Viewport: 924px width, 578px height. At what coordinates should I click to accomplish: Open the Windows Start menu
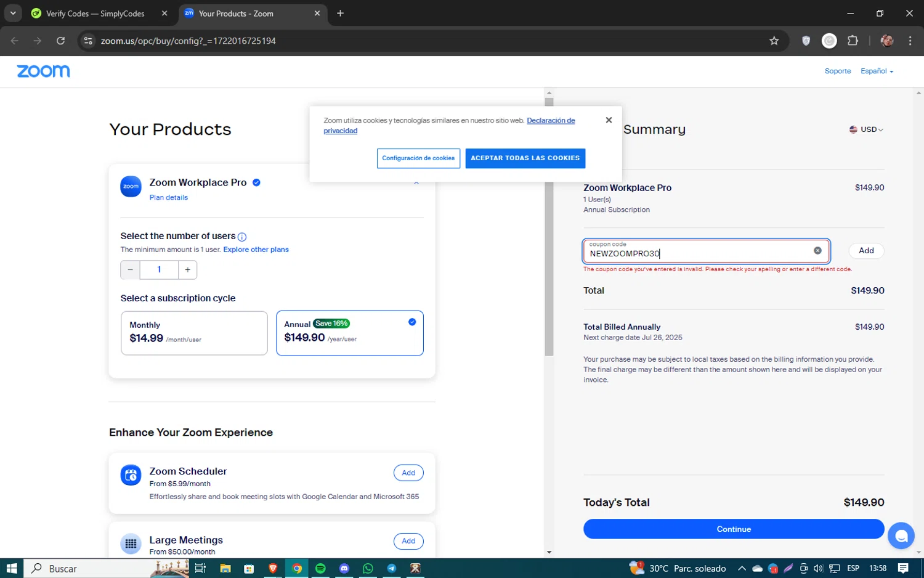click(x=12, y=568)
